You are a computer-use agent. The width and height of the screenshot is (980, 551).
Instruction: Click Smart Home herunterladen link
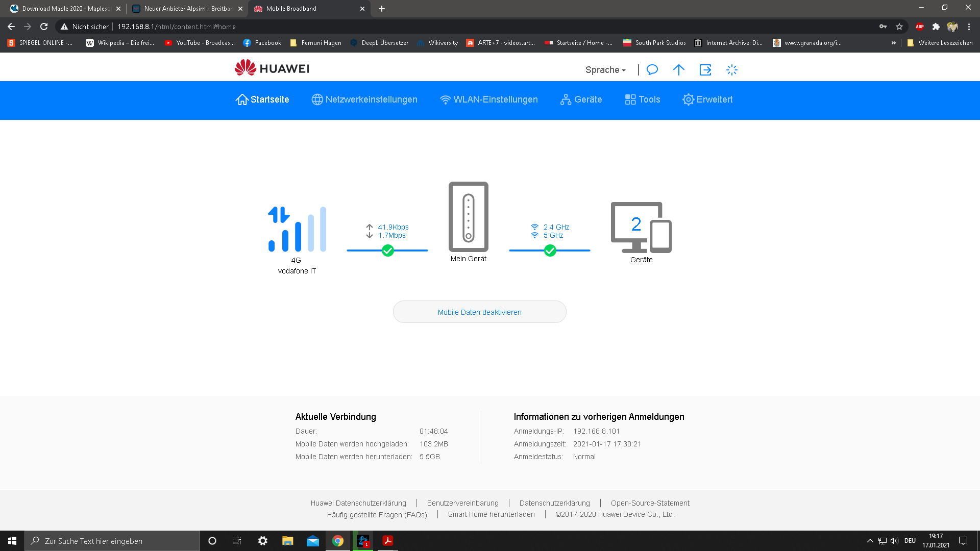point(492,514)
